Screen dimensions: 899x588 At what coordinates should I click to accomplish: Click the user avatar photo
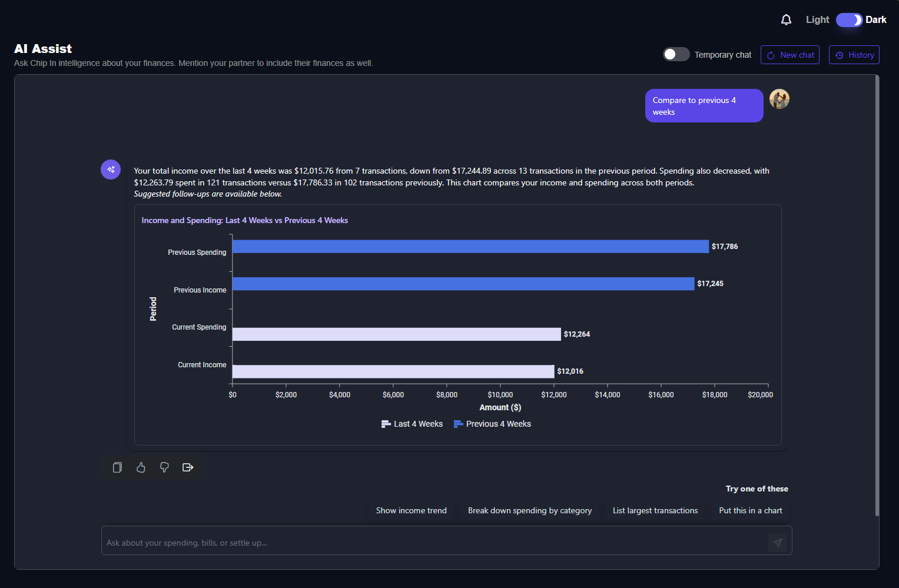(779, 99)
